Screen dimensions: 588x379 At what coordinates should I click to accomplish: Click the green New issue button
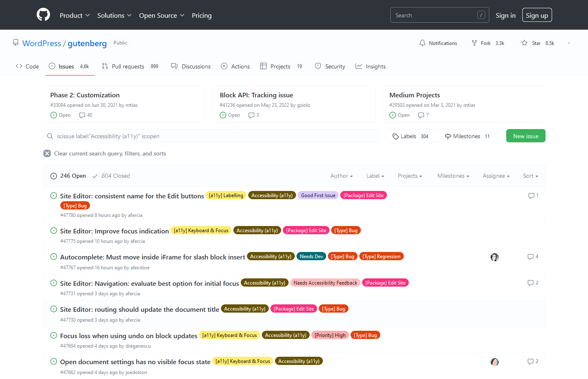pyautogui.click(x=526, y=136)
